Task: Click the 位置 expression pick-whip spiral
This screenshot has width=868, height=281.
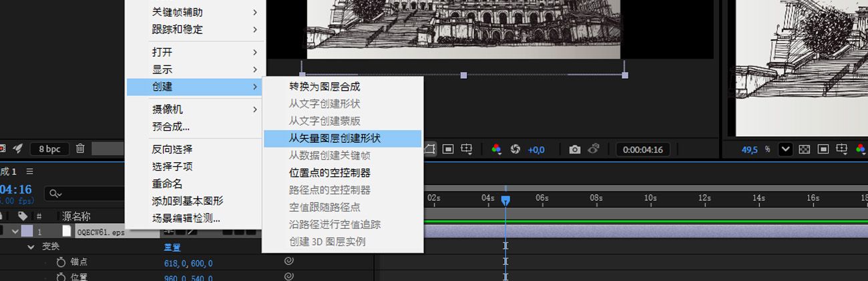Action: [x=288, y=276]
